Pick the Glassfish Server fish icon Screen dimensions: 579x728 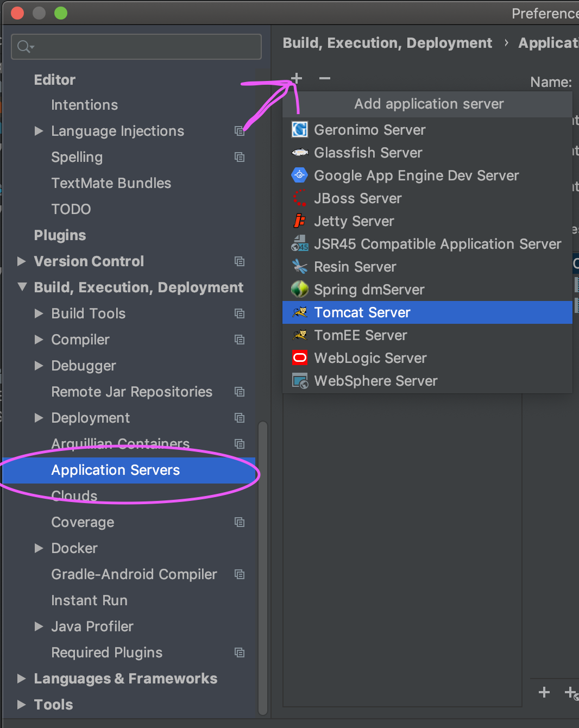point(300,153)
